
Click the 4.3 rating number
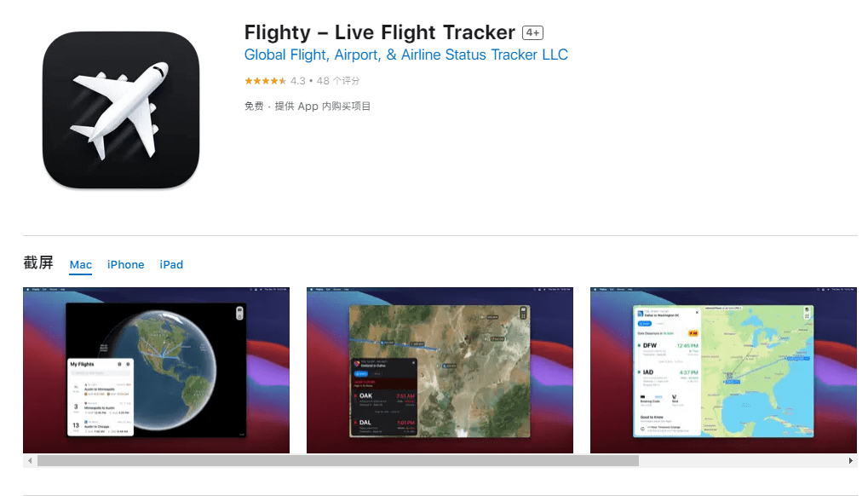coord(298,81)
